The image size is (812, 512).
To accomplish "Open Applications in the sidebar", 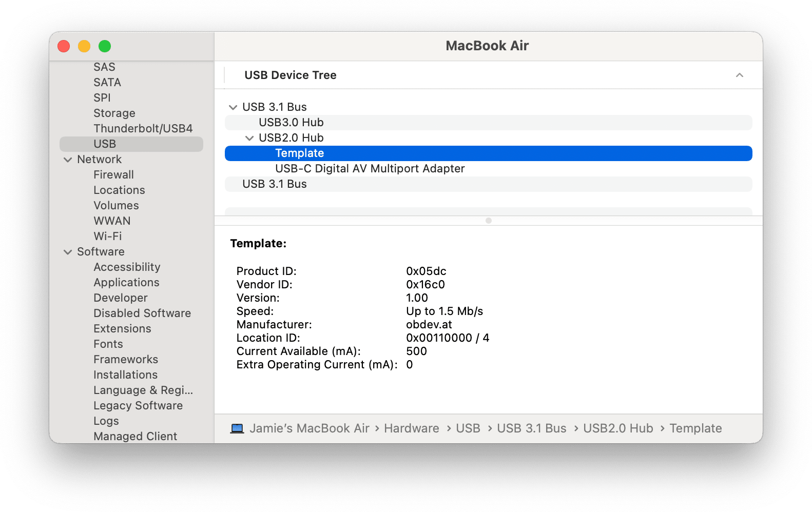I will pos(126,283).
